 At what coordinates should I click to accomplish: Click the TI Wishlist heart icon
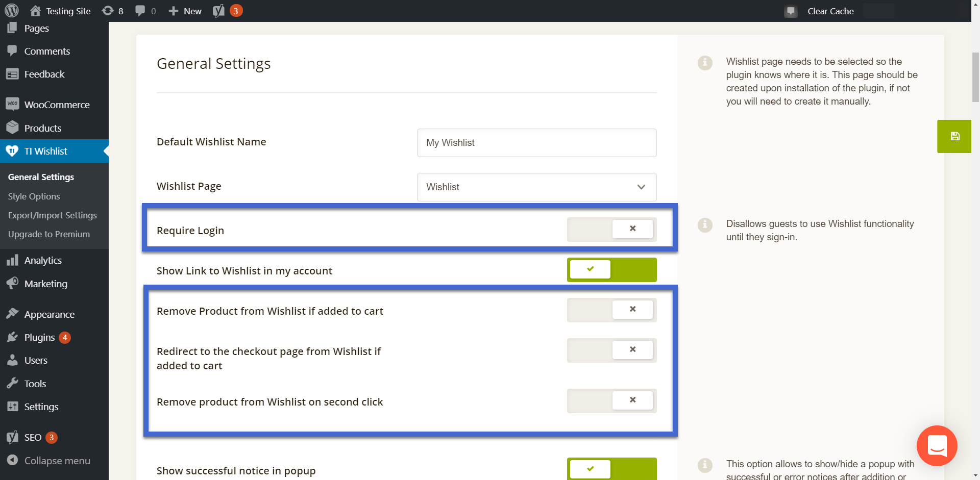[12, 151]
